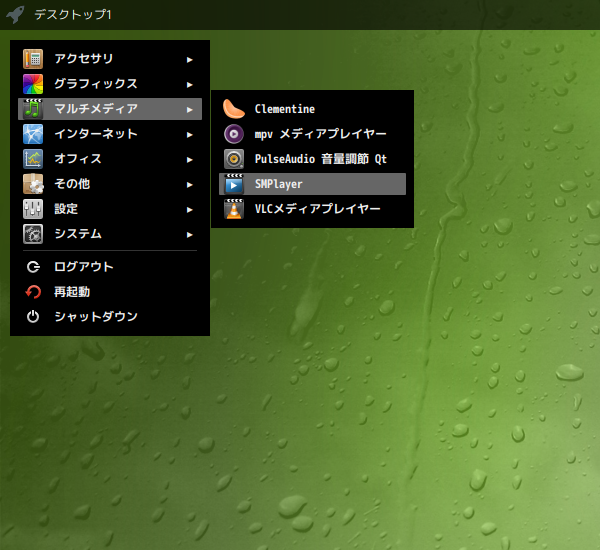Image resolution: width=600 pixels, height=550 pixels.
Task: Click the シャットダウン power icon
Action: click(33, 317)
